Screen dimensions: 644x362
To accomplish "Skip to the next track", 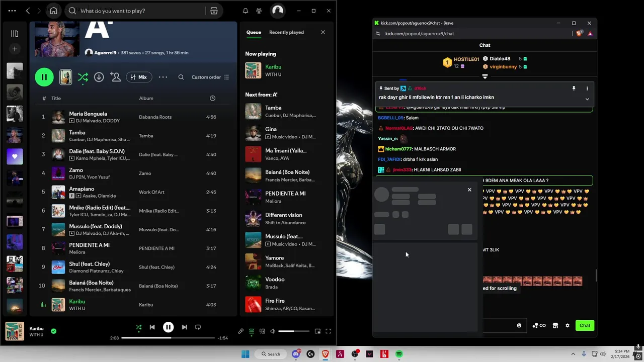I will pyautogui.click(x=184, y=327).
